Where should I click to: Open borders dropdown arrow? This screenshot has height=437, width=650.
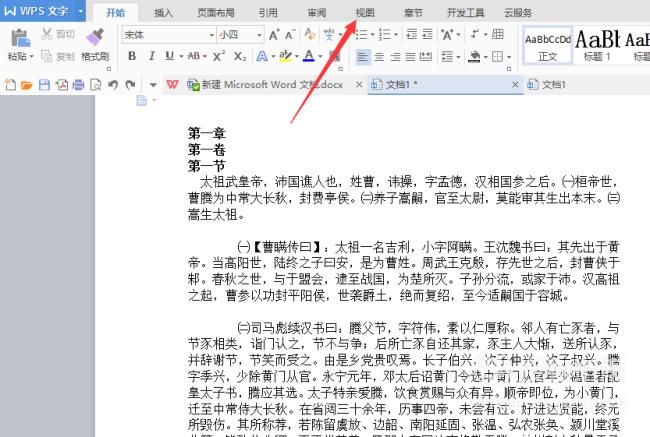[509, 57]
